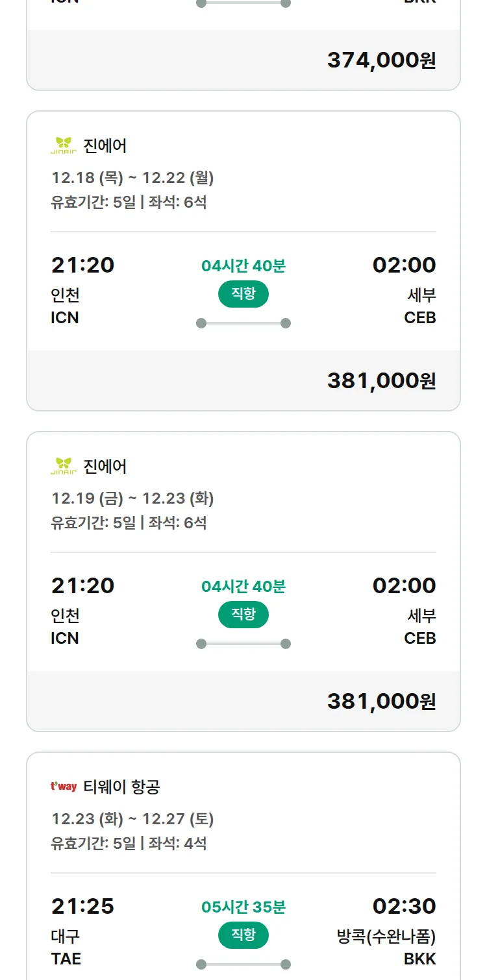This screenshot has width=487, height=980.
Task: Tap the 02:30 Bangkok arrival time
Action: (x=404, y=906)
